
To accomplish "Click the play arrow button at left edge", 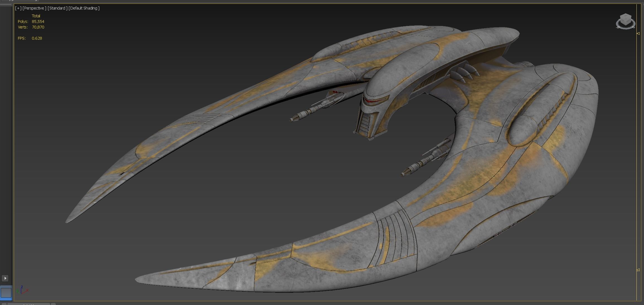I will coord(5,278).
